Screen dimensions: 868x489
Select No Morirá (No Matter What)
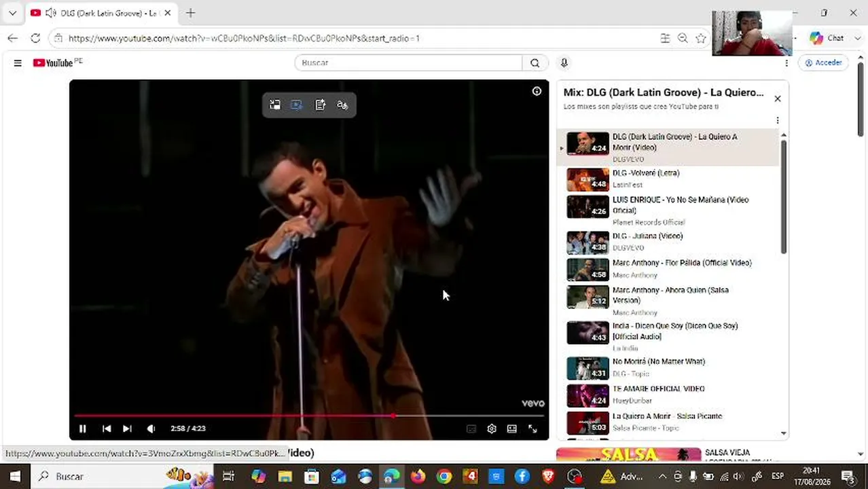[x=669, y=367]
